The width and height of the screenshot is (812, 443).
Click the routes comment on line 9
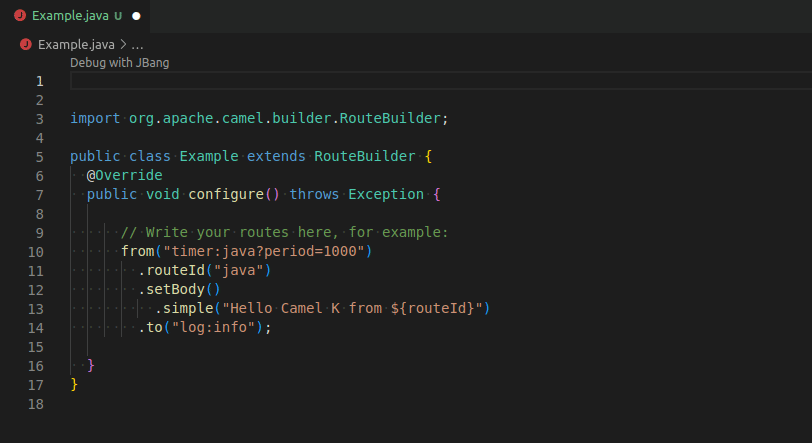284,232
